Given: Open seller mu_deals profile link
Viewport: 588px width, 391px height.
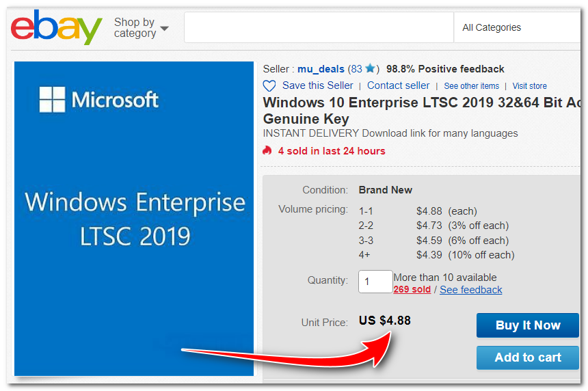Looking at the screenshot, I should (x=321, y=69).
